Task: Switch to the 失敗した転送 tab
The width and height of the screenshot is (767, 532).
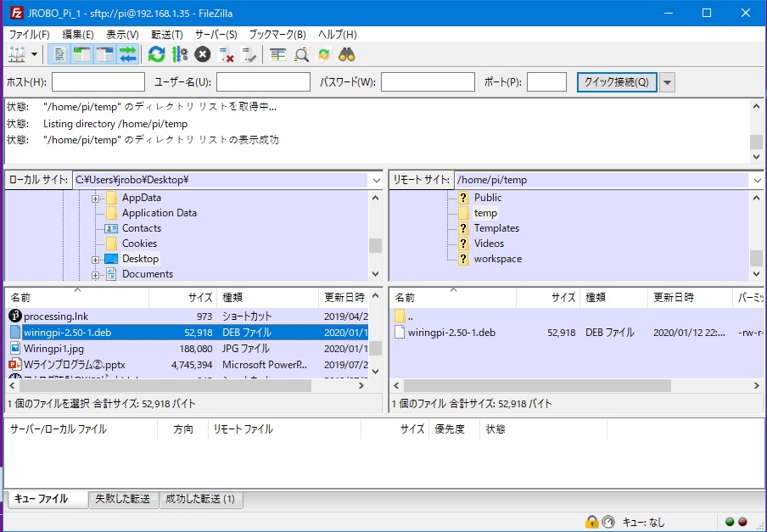Action: (123, 499)
